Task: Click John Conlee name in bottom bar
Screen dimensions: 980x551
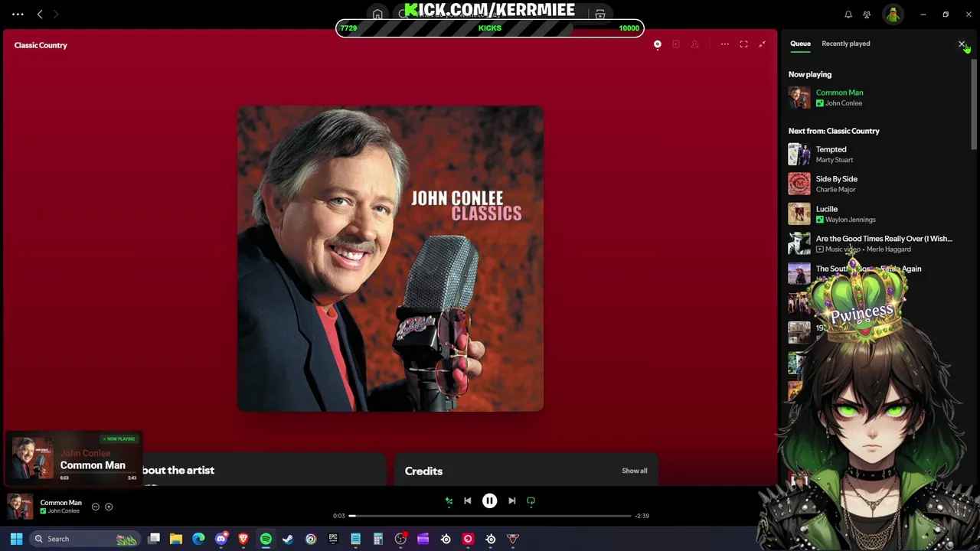Action: tap(64, 511)
